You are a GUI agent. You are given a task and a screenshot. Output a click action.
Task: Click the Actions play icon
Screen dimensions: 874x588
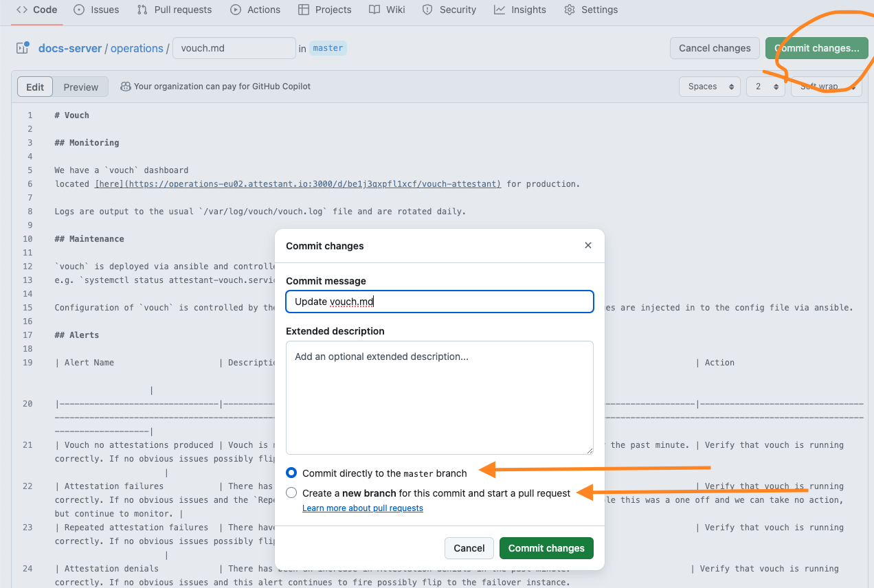[236, 10]
